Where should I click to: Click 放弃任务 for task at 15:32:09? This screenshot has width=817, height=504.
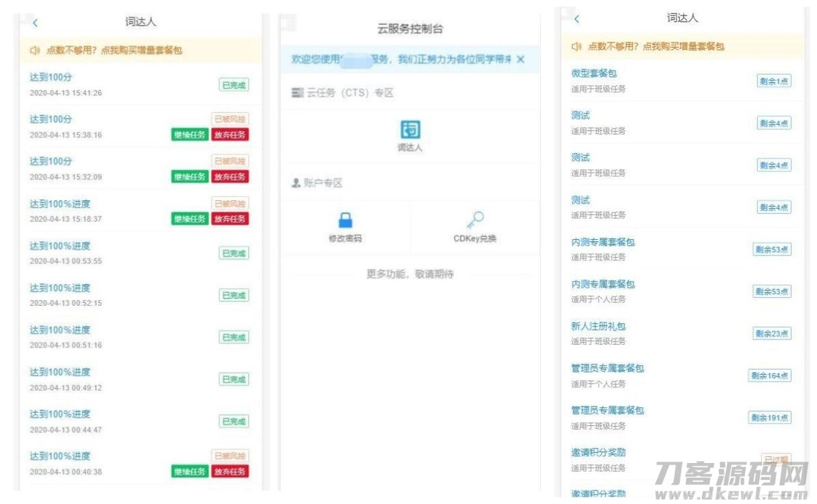pos(230,177)
